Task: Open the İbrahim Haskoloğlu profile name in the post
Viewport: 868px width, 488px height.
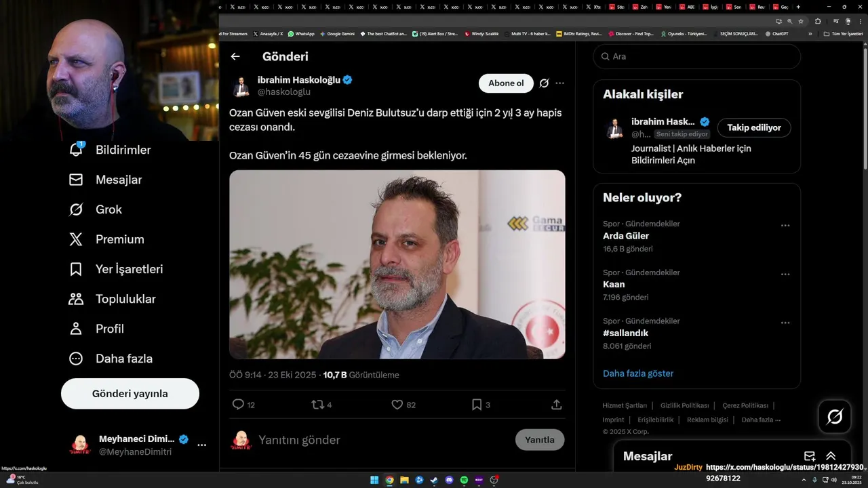Action: point(299,80)
